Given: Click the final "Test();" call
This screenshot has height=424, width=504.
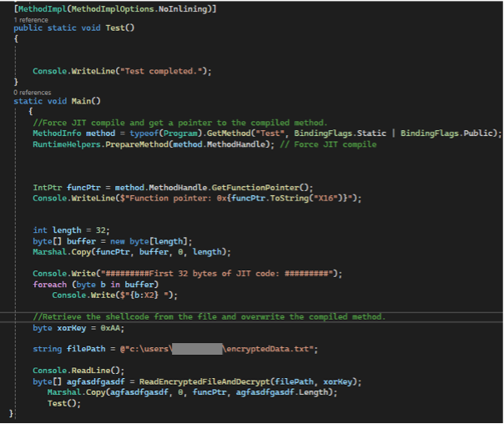Looking at the screenshot, I should point(64,403).
